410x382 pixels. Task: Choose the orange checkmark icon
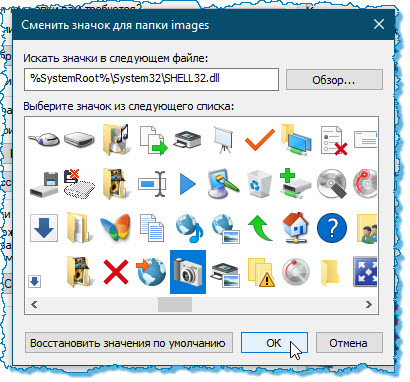[260, 139]
